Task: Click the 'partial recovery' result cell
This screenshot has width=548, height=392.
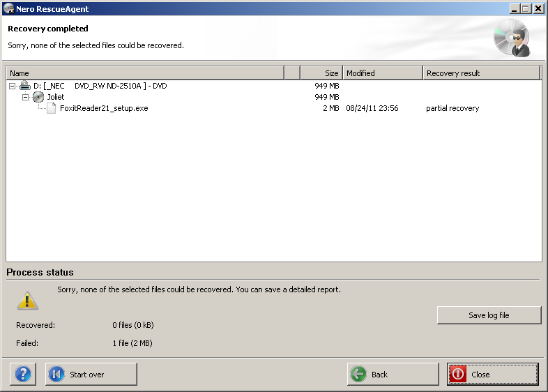Action: [452, 108]
